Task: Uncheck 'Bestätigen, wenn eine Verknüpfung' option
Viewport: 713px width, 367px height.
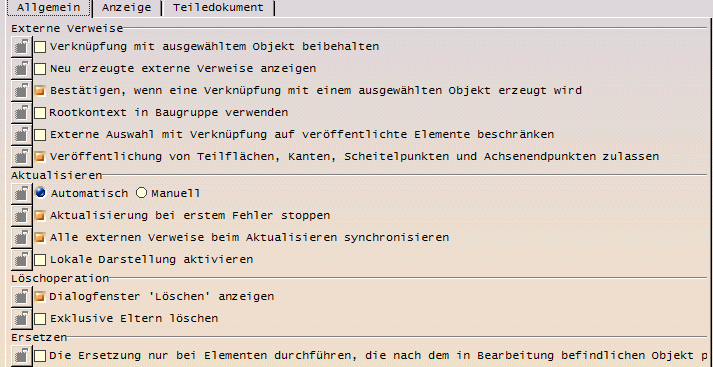Action: coord(40,90)
